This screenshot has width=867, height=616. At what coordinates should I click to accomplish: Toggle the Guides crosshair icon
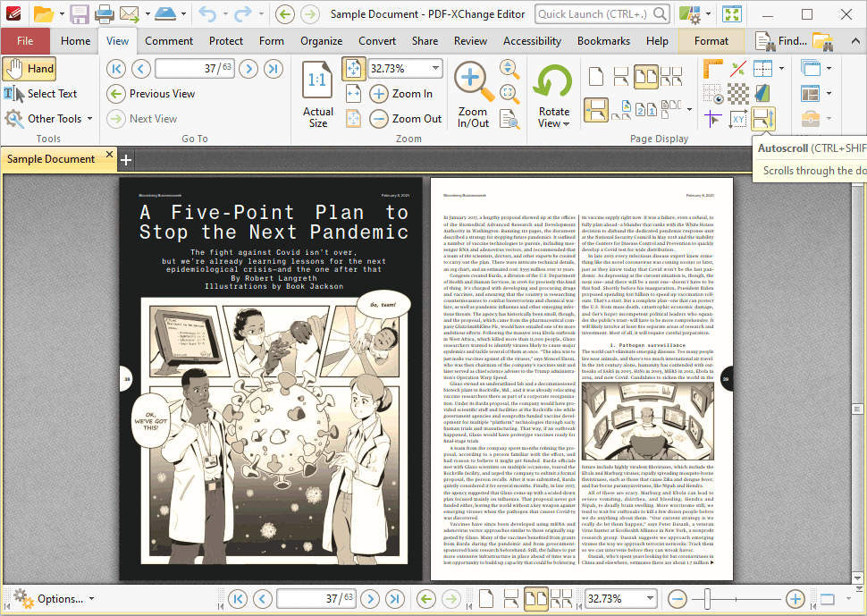coord(712,118)
